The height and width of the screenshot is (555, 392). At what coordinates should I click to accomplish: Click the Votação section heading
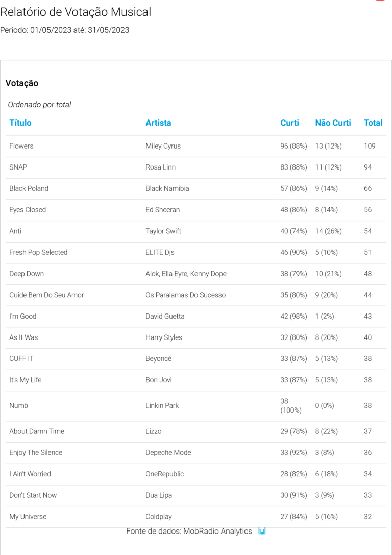pyautogui.click(x=22, y=83)
